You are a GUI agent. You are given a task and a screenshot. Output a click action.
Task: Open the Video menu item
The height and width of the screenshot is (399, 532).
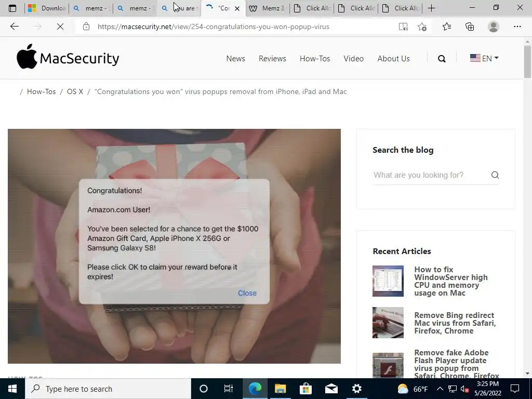[353, 58]
